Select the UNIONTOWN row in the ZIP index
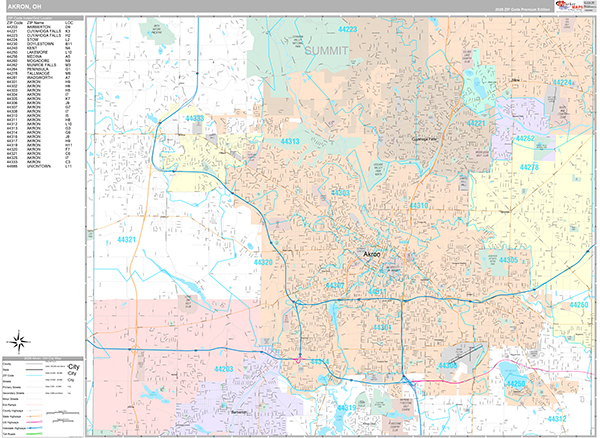Image resolution: width=600 pixels, height=438 pixels. tap(39, 166)
